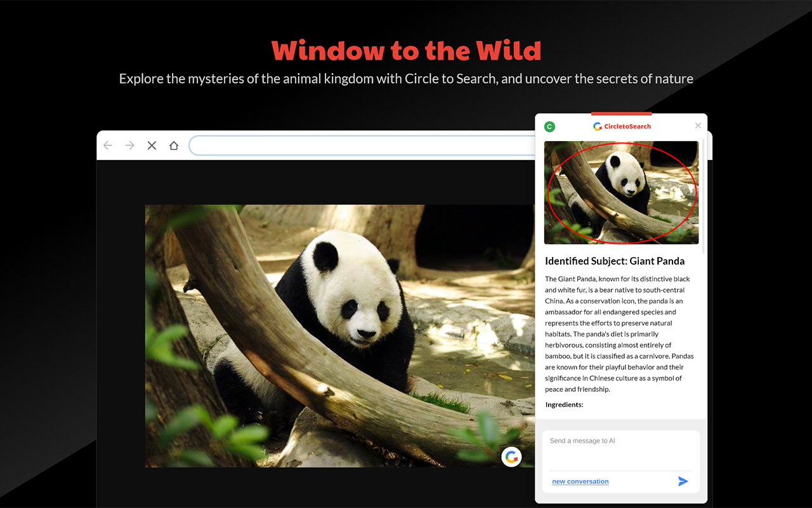Click the Window to the Wild title
The width and height of the screenshot is (812, 508).
click(406, 50)
